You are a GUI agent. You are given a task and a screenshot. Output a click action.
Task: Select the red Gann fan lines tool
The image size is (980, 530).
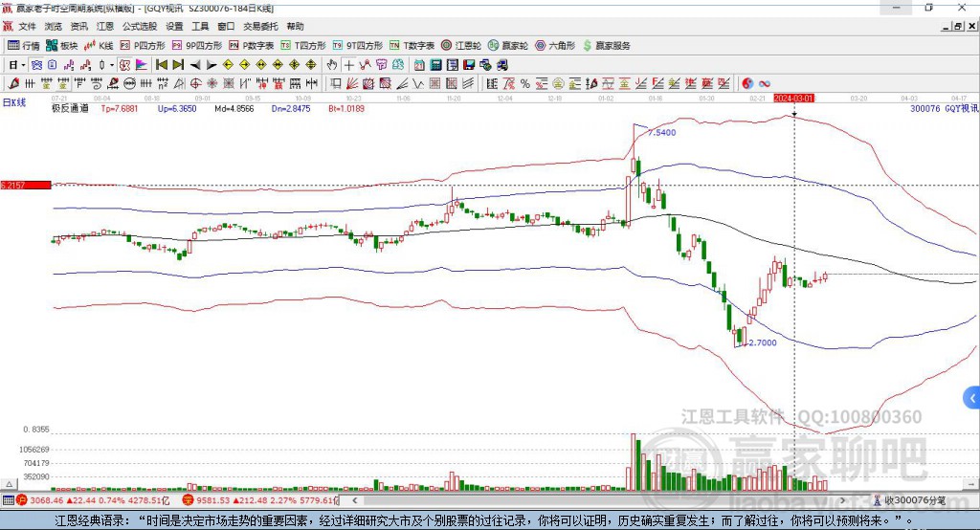[352, 84]
